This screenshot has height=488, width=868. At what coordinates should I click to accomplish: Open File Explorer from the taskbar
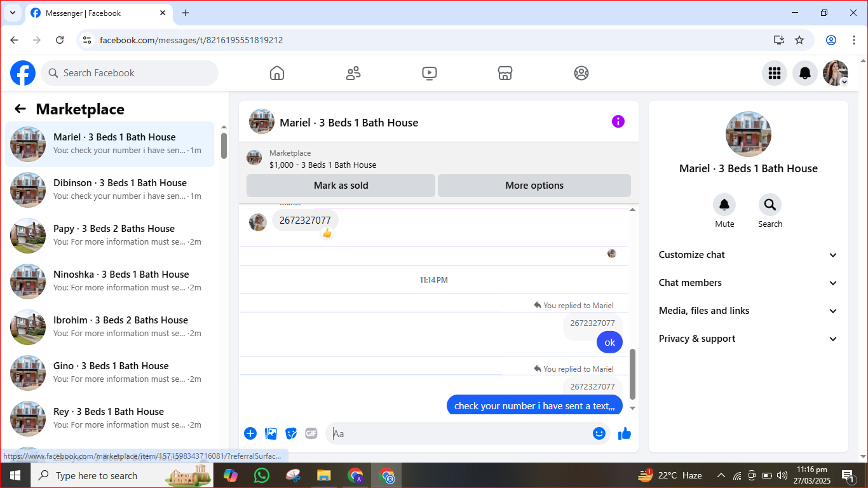tap(324, 475)
